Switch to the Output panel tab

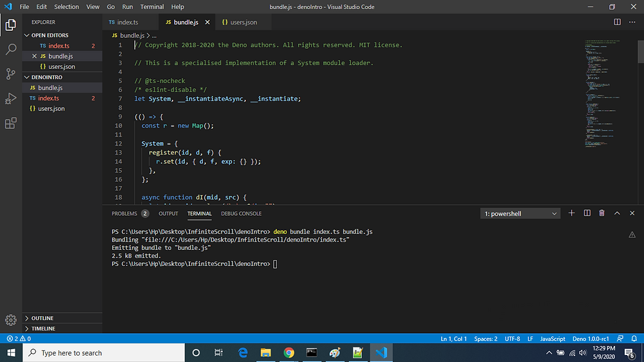168,213
